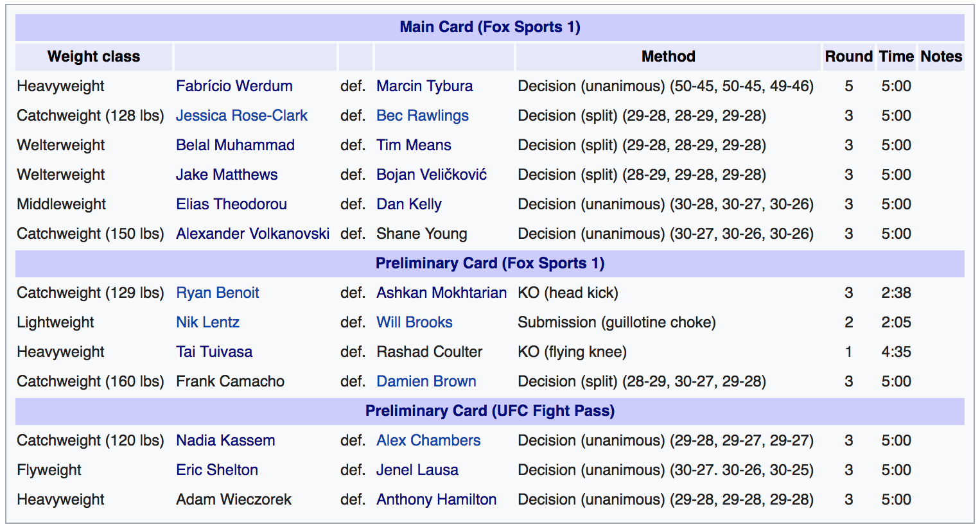Select the Ryan Benoit link
This screenshot has width=980, height=529.
pos(218,293)
